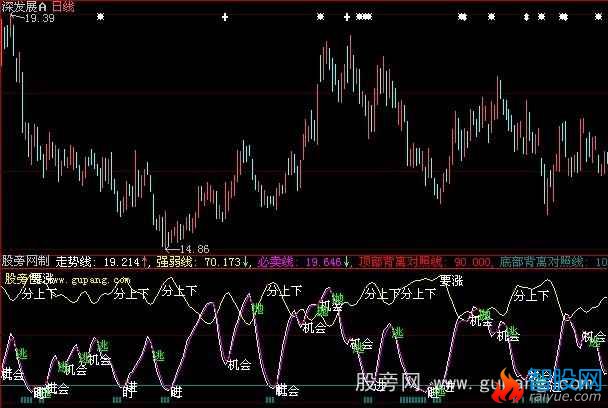Click the diamond-shaped marker in top row

(x=526, y=17)
